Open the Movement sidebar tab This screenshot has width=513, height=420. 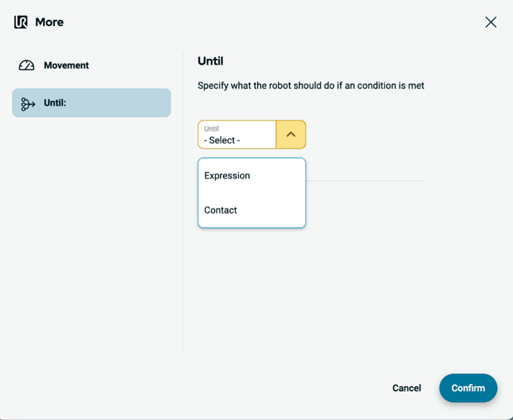[x=66, y=65]
